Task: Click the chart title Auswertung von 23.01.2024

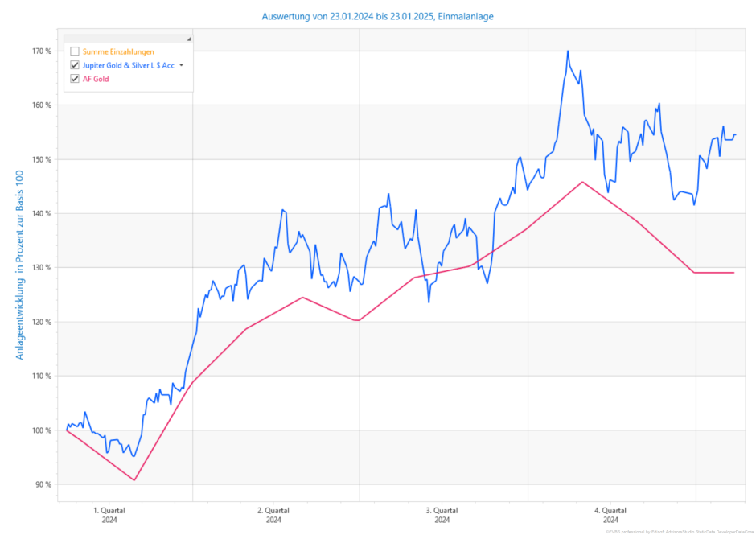Action: 377,16
